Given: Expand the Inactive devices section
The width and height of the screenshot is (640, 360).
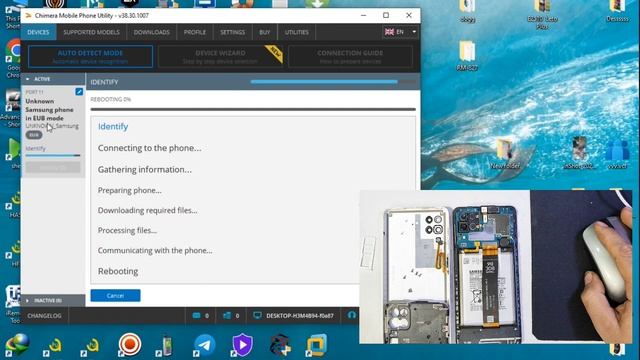Looking at the screenshot, I should click(x=53, y=300).
